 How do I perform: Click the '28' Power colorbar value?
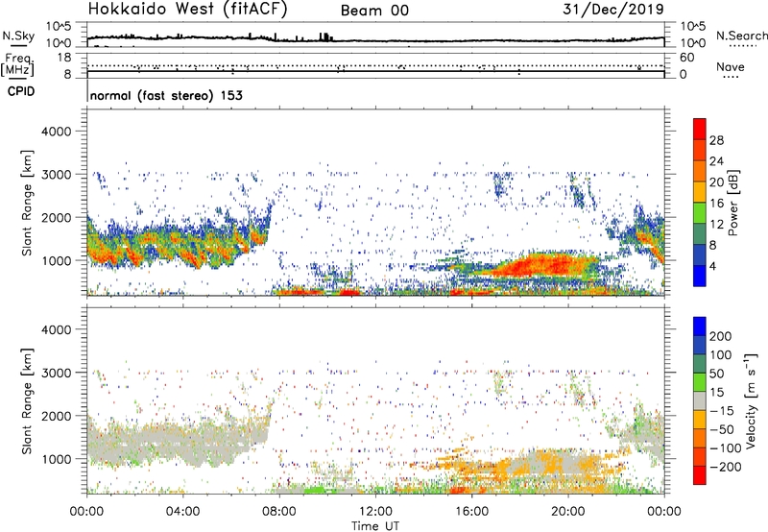(x=716, y=140)
